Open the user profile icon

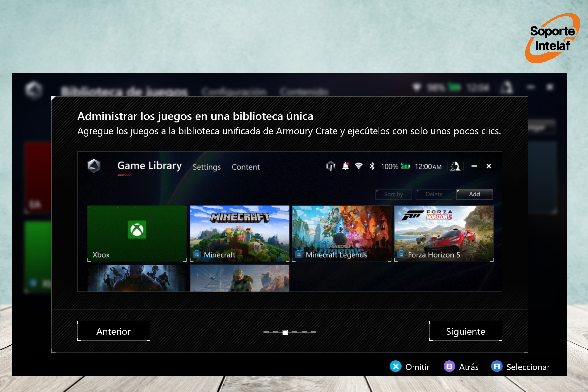coord(455,166)
